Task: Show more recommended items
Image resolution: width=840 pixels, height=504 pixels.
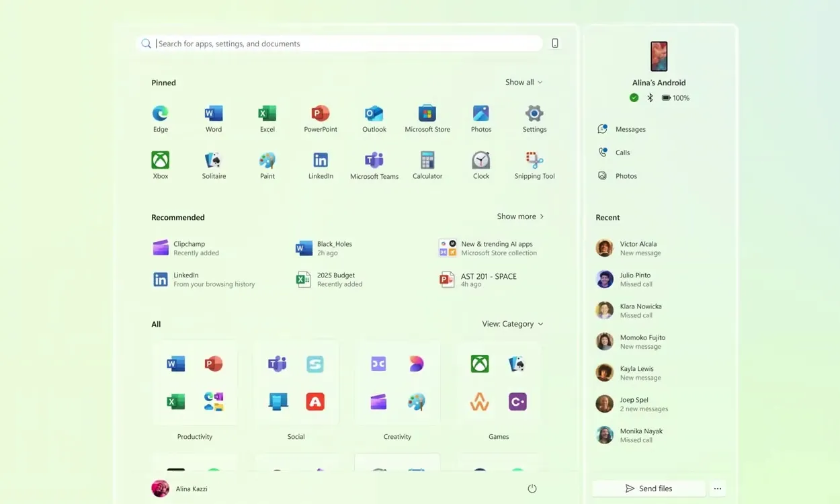Action: point(519,216)
